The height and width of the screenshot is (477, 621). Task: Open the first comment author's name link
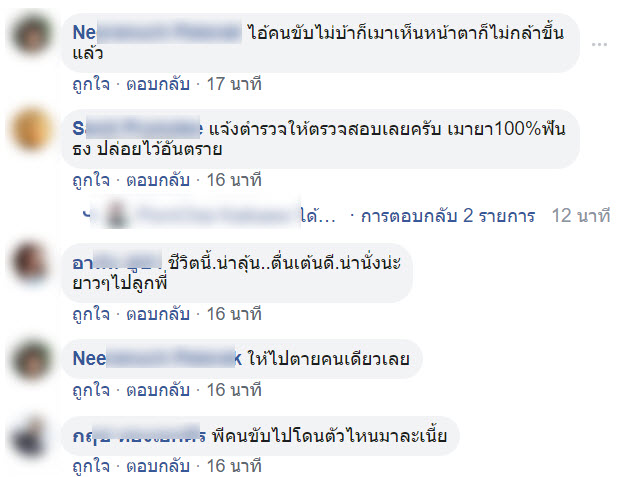pyautogui.click(x=157, y=32)
